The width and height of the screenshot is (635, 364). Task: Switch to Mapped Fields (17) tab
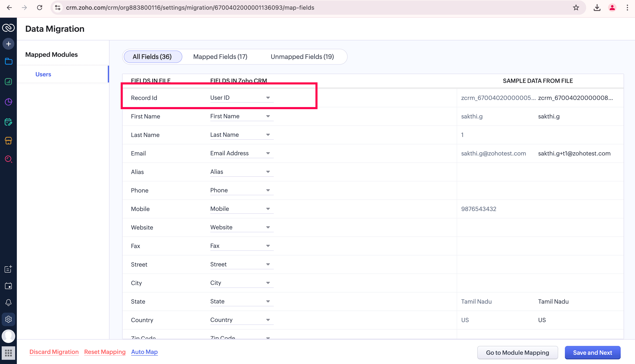pos(220,57)
